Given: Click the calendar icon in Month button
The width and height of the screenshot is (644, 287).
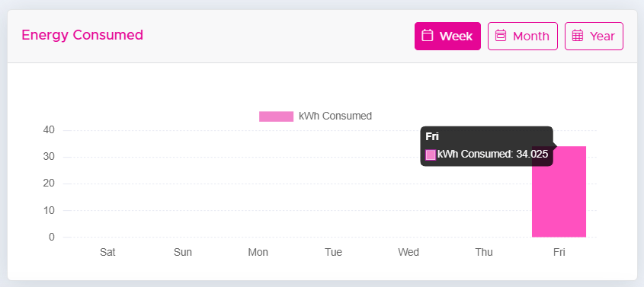Looking at the screenshot, I should pyautogui.click(x=500, y=36).
